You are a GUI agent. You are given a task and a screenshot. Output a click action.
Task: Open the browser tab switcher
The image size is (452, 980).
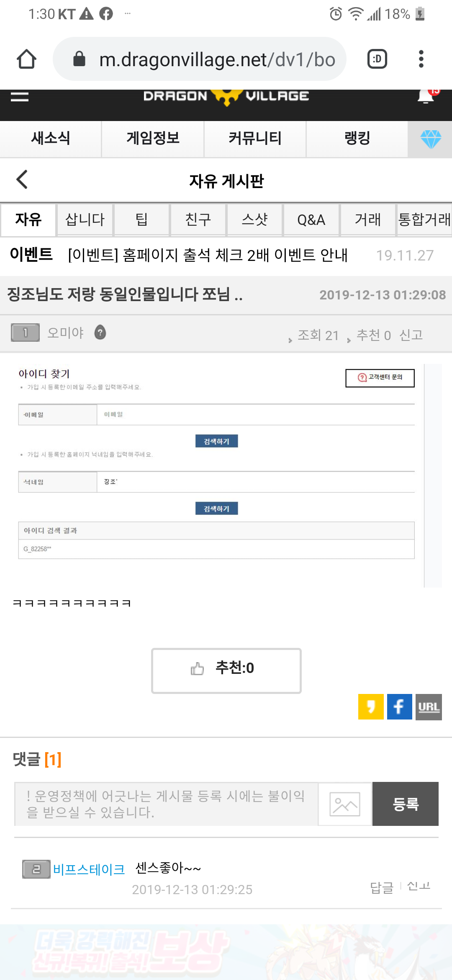377,59
